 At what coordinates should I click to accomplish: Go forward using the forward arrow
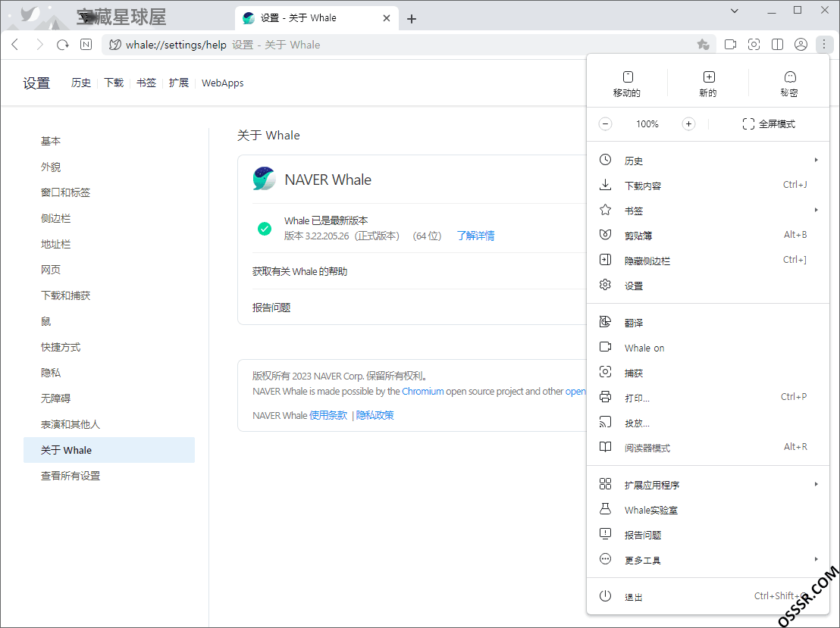tap(39, 45)
